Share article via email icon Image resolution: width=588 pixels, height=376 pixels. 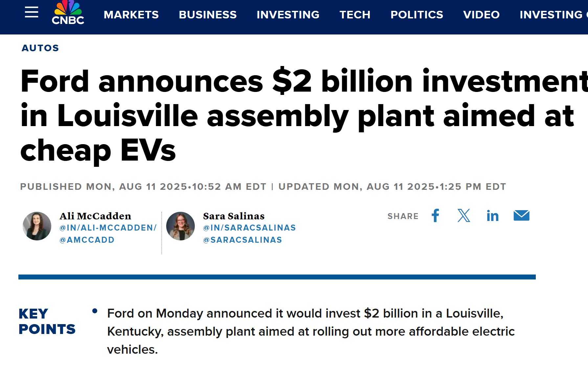coord(521,216)
